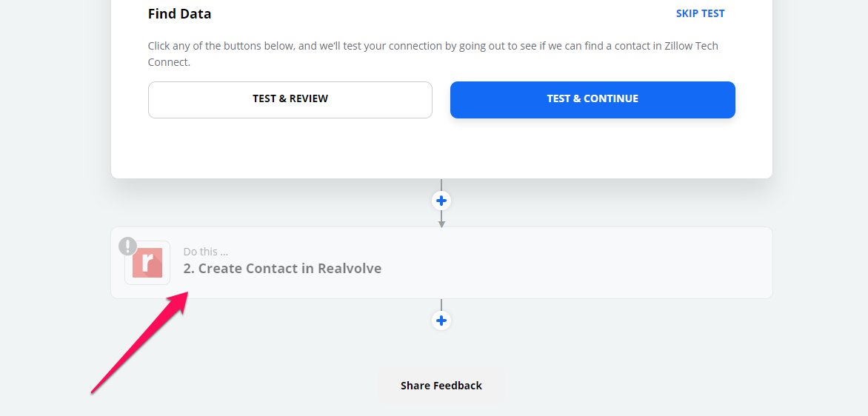868x416 pixels.
Task: Click the downward arrowhead connector above step 2
Action: coord(441,224)
